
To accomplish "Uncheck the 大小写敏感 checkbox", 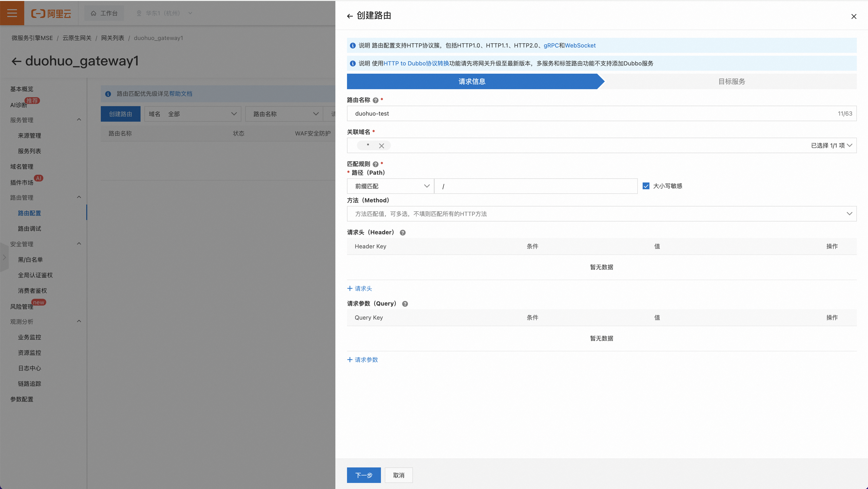I will (x=646, y=186).
